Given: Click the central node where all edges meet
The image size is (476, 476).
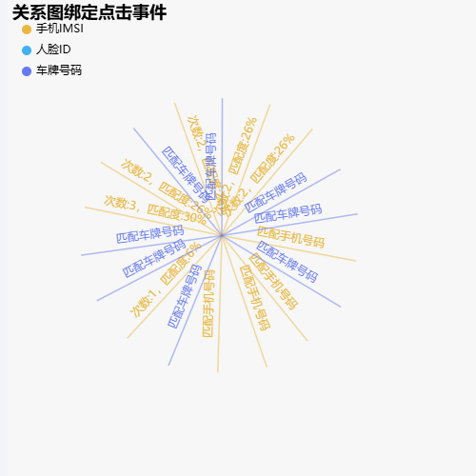Looking at the screenshot, I should (222, 235).
